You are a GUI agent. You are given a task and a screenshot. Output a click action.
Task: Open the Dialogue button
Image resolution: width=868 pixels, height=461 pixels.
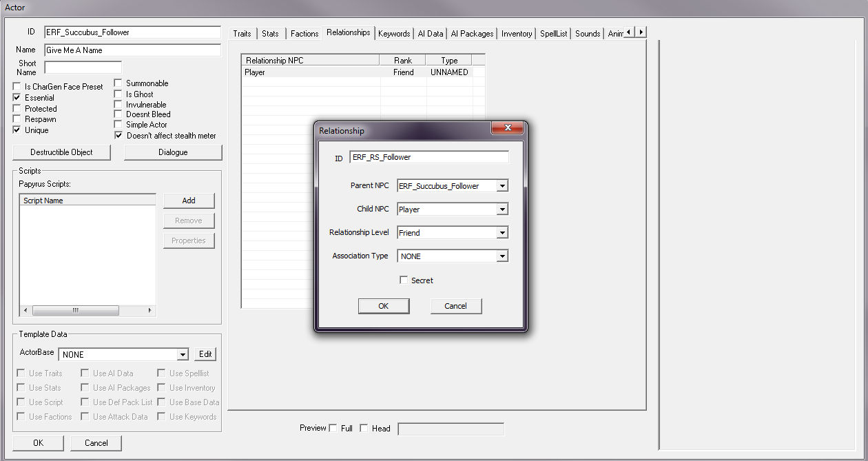pos(173,152)
